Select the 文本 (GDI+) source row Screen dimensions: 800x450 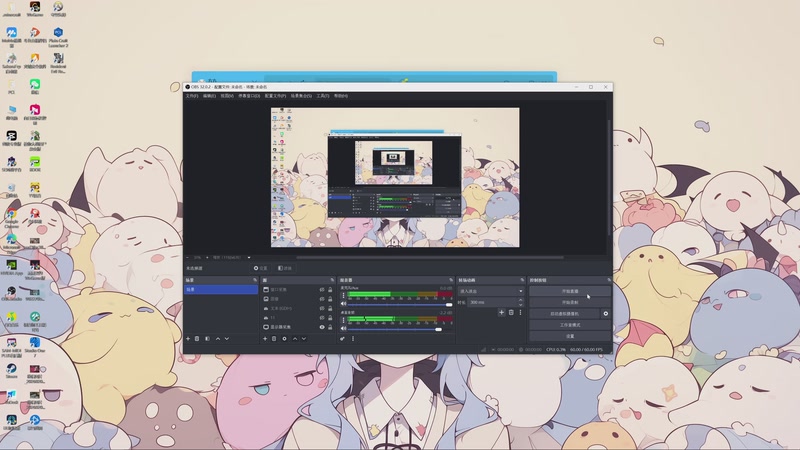297,309
